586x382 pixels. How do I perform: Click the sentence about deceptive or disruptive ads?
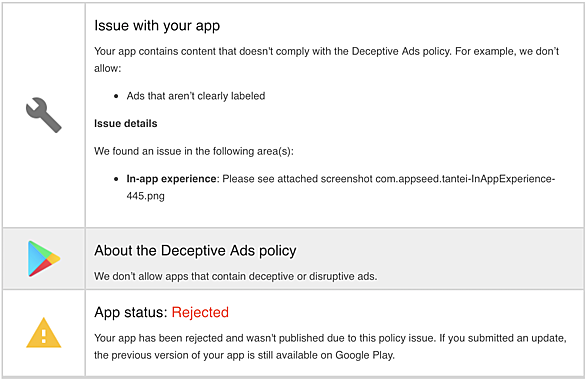point(235,276)
